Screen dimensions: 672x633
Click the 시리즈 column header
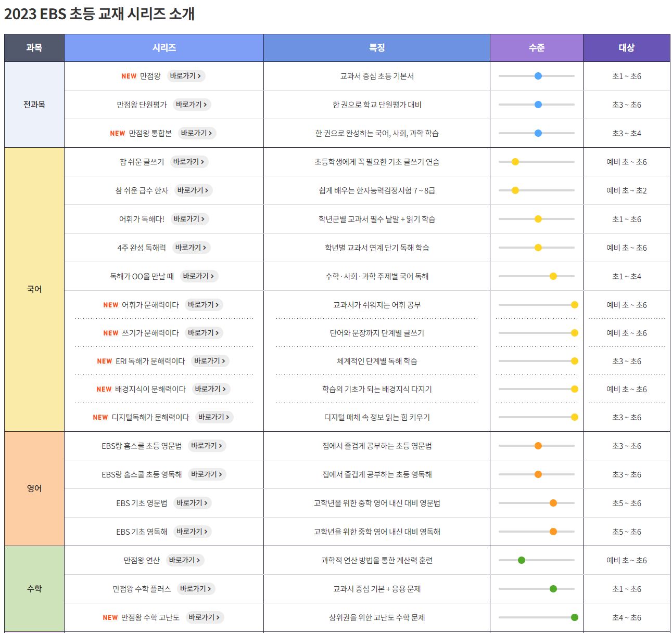(164, 48)
